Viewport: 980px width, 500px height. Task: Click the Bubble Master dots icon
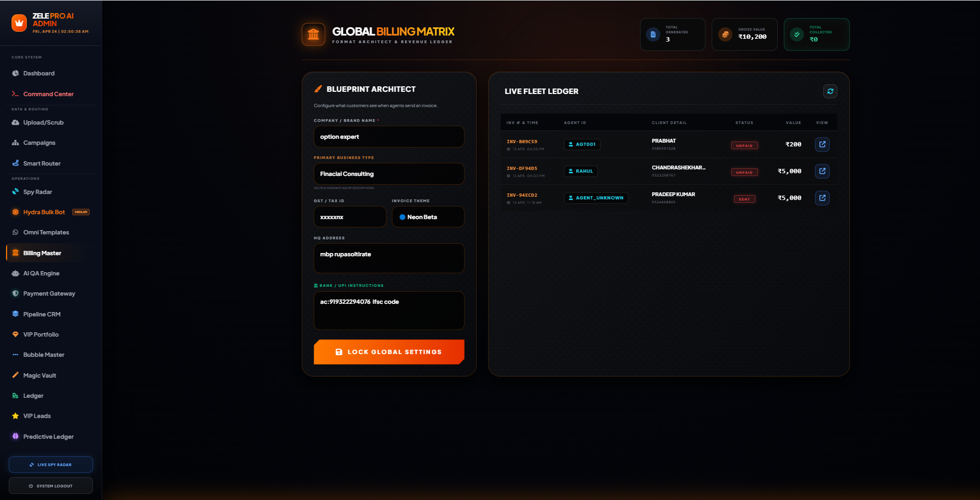pos(15,355)
